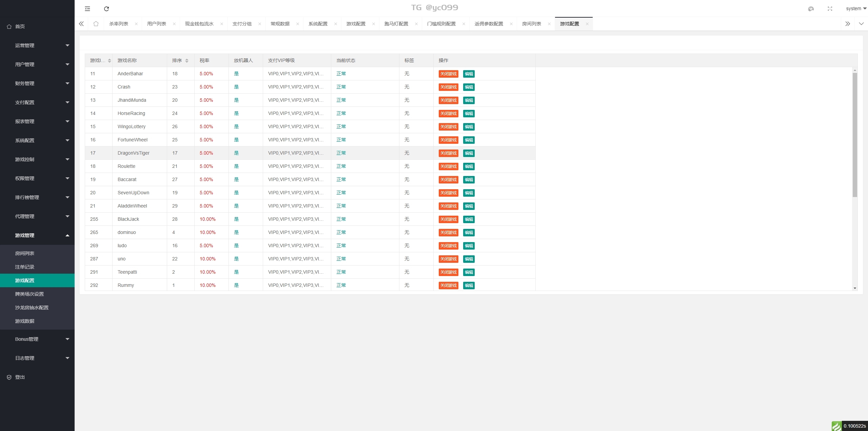Sort table by 排序 column arrows
The image size is (868, 431).
coord(187,61)
